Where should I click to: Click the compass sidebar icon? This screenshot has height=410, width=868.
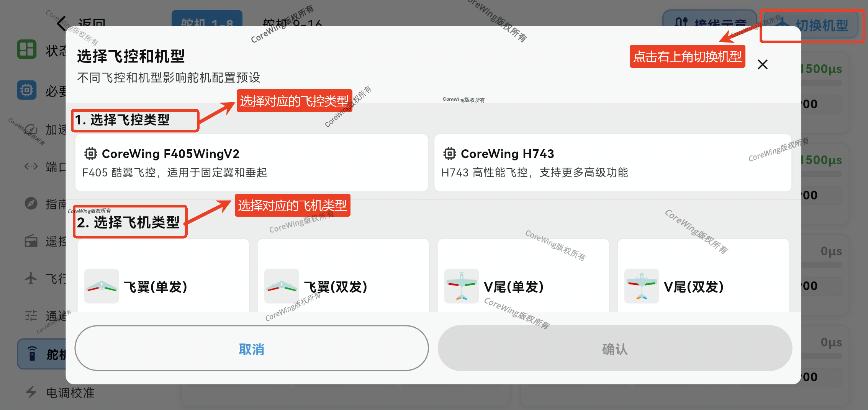(x=31, y=203)
